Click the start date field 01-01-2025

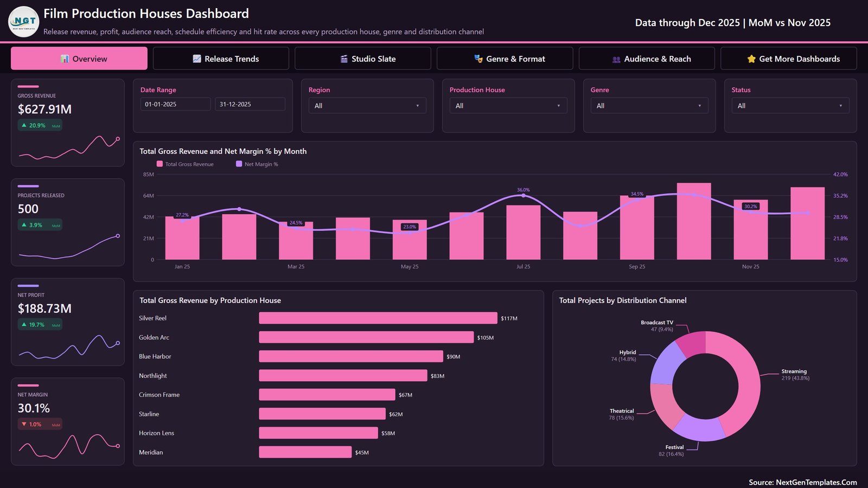point(176,104)
